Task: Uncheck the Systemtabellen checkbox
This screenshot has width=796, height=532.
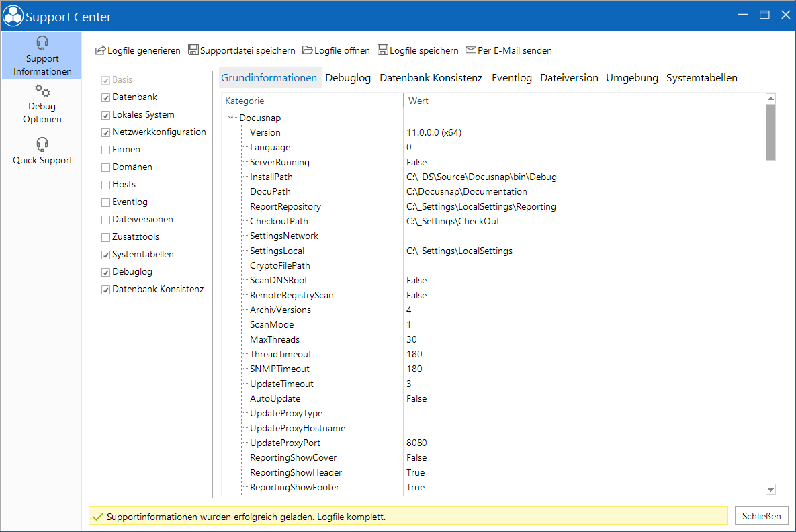Action: coord(105,255)
